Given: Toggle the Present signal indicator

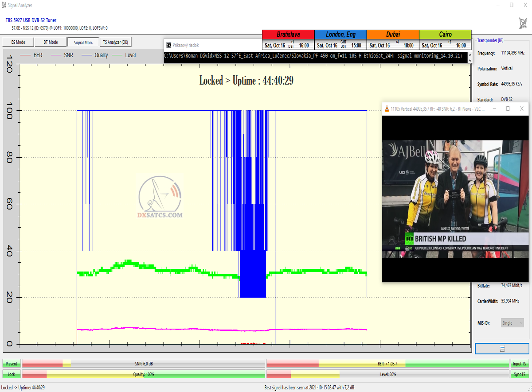Looking at the screenshot, I should (x=12, y=364).
